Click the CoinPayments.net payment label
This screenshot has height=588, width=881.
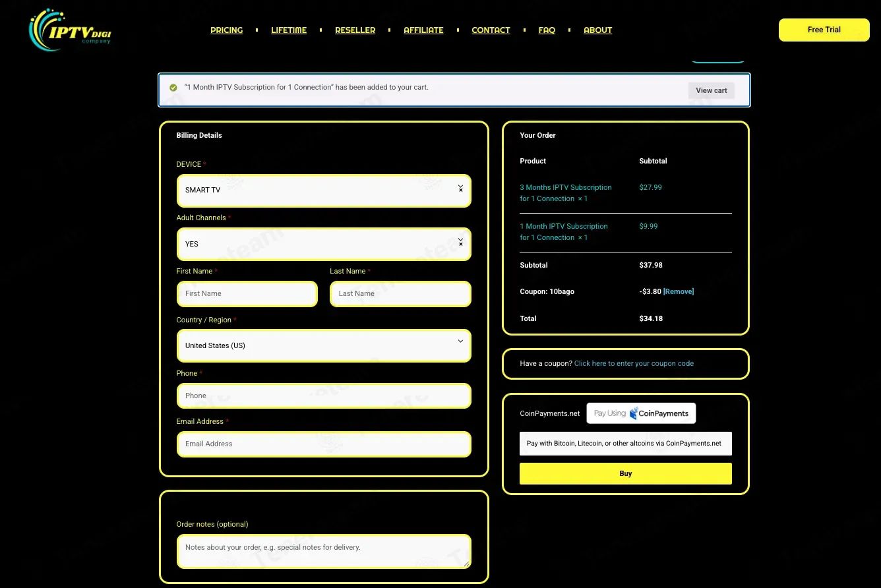(x=550, y=413)
